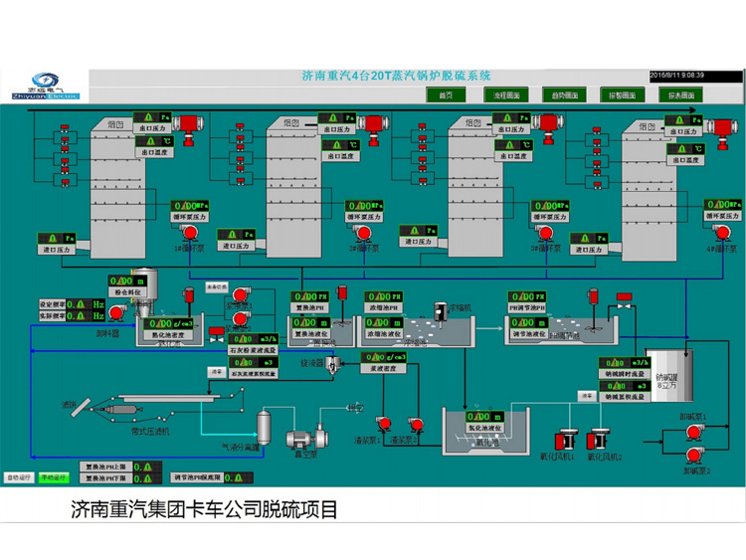Click the 真空泵 vacuum pump icon

(308, 436)
